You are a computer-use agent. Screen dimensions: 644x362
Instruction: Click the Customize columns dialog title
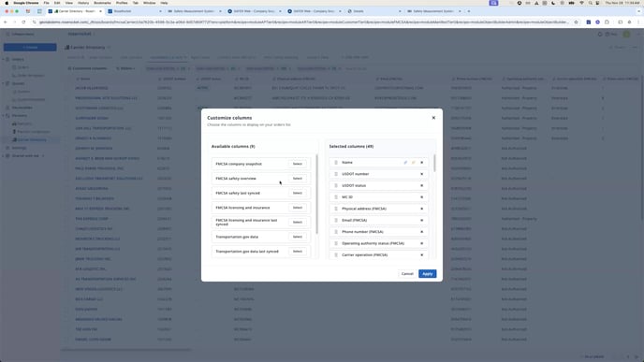(229, 118)
